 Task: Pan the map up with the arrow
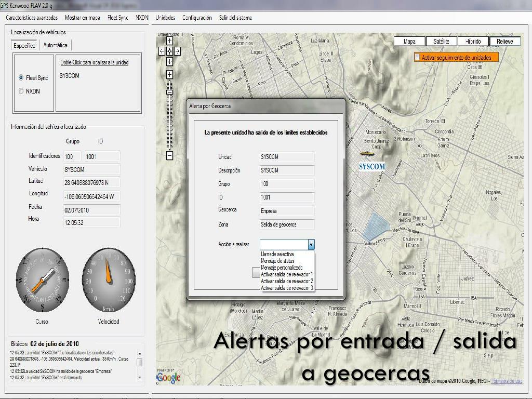tap(169, 41)
